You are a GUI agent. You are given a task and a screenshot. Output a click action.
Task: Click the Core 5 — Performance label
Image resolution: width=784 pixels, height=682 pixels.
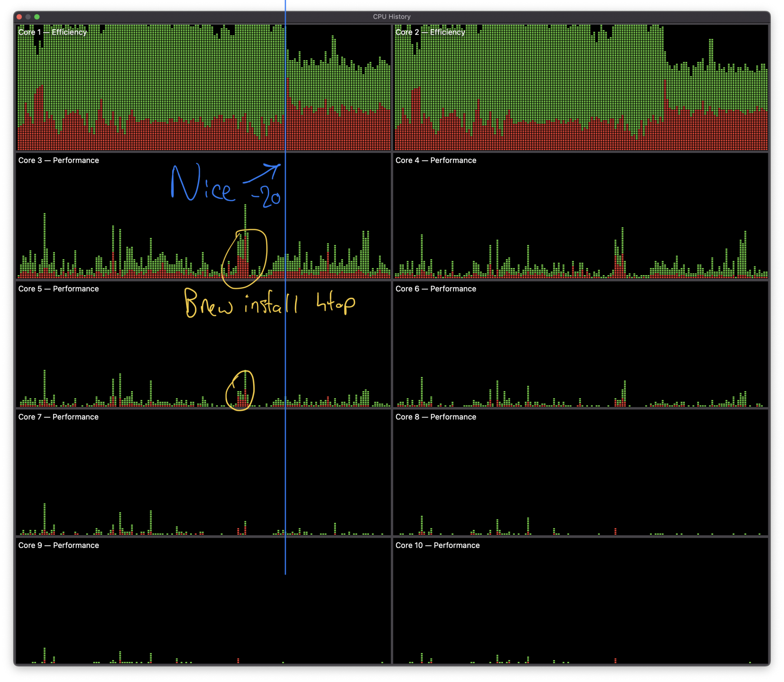[x=58, y=288]
